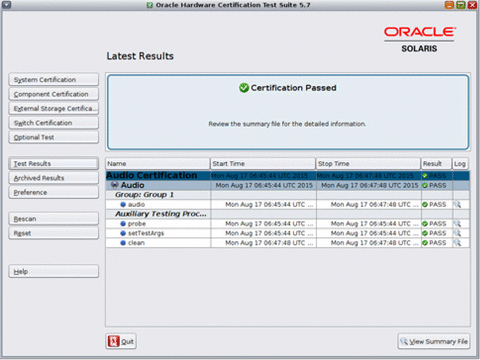Quit the test suite

pyautogui.click(x=121, y=341)
